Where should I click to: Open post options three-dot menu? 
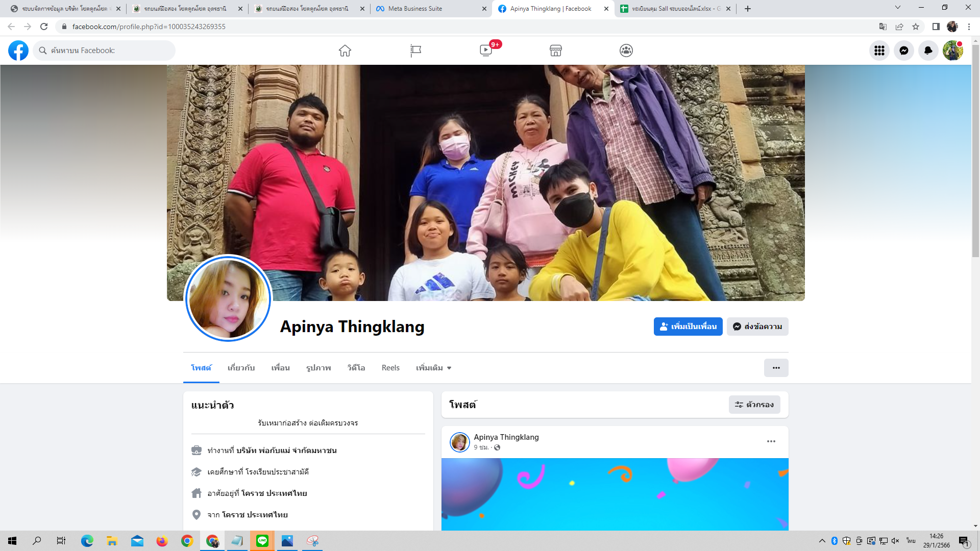(x=771, y=441)
